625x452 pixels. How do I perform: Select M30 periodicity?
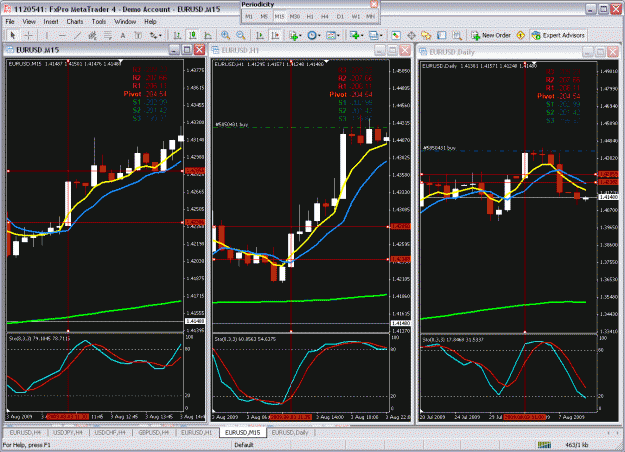[295, 16]
